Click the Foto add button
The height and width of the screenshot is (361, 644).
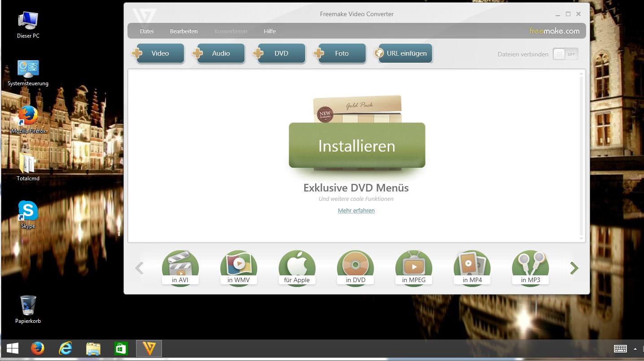[340, 53]
